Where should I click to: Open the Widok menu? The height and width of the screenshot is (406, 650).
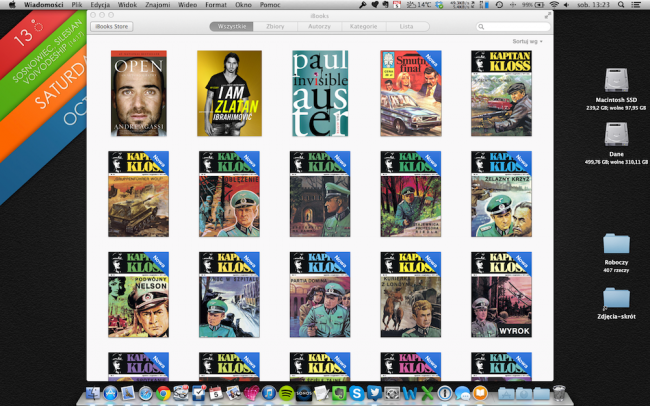tap(127, 5)
